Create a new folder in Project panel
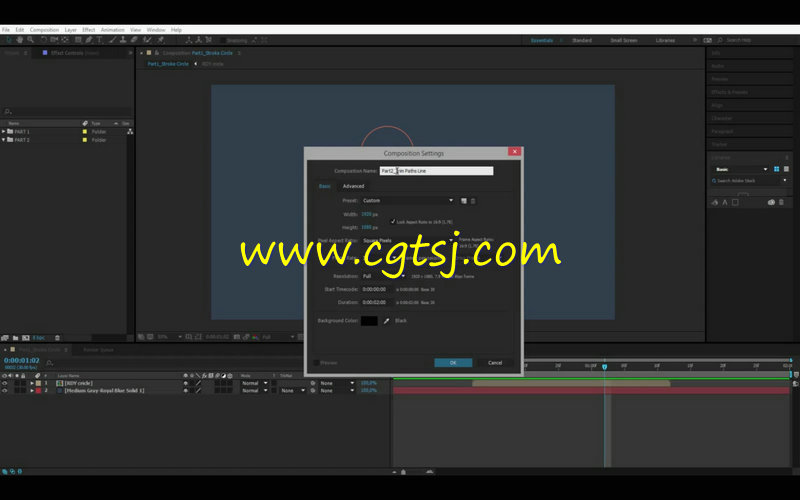The height and width of the screenshot is (500, 800). (15, 338)
